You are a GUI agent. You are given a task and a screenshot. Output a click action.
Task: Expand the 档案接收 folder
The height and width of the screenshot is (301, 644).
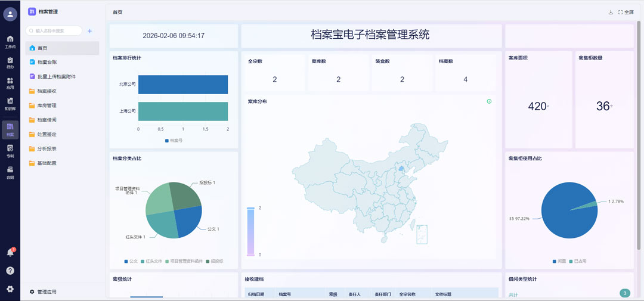click(x=47, y=91)
